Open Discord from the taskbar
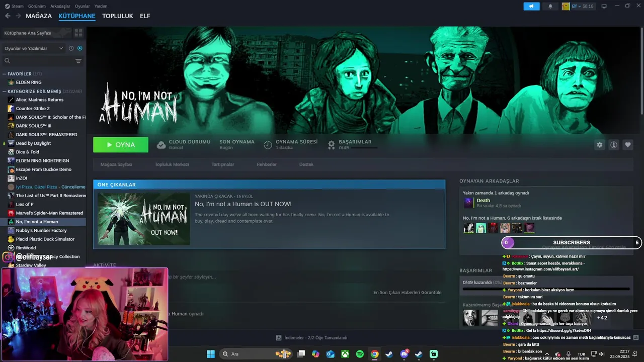The height and width of the screenshot is (362, 644). pyautogui.click(x=404, y=354)
